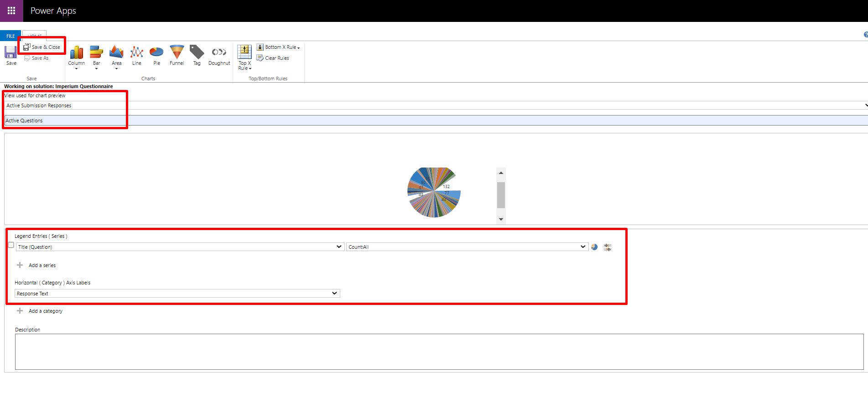Image resolution: width=868 pixels, height=399 pixels.
Task: Open the Top X Rule menu
Action: coord(244,58)
